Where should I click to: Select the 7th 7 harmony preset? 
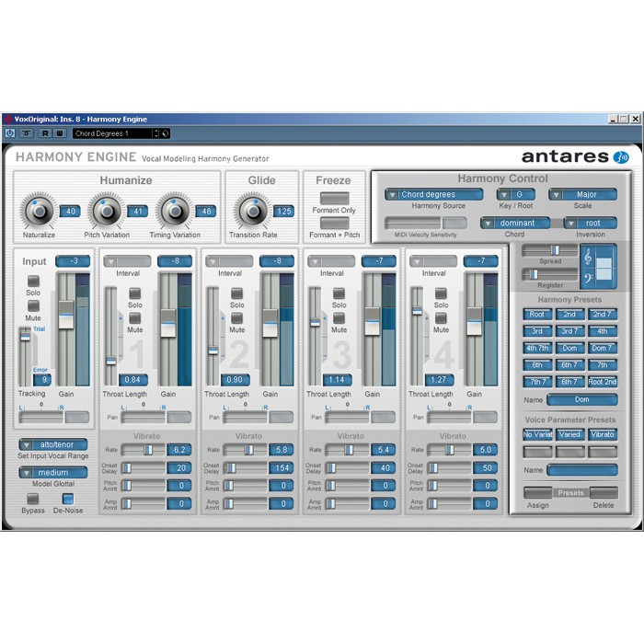point(537,382)
